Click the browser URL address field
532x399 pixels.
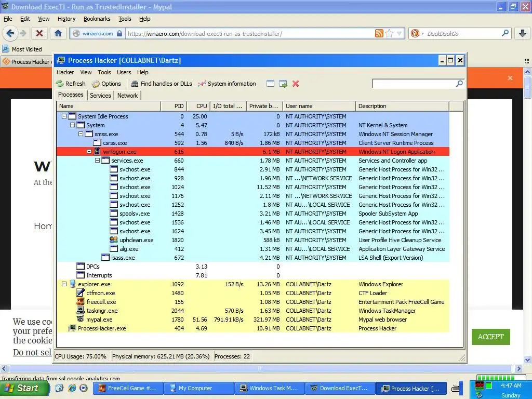pyautogui.click(x=250, y=33)
